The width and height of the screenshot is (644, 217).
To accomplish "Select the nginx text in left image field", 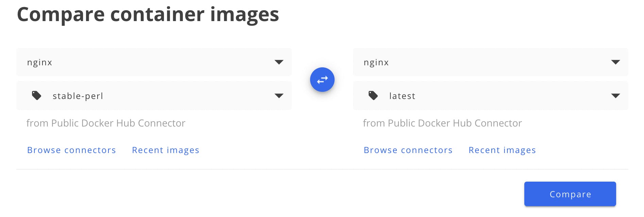I will (39, 63).
